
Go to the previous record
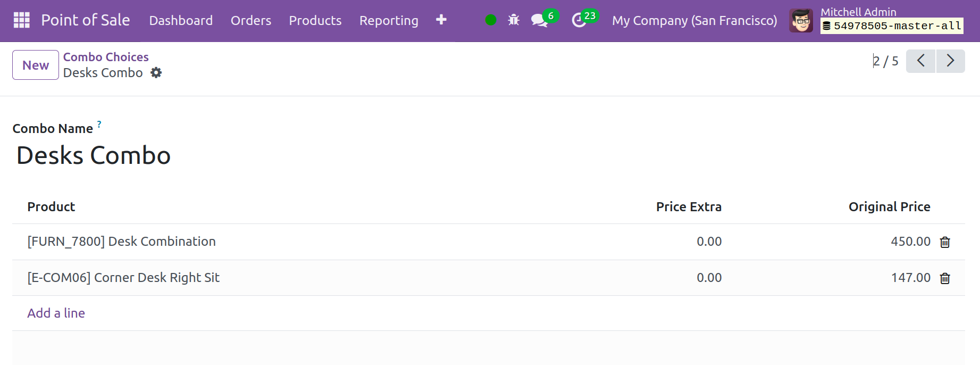pyautogui.click(x=920, y=61)
